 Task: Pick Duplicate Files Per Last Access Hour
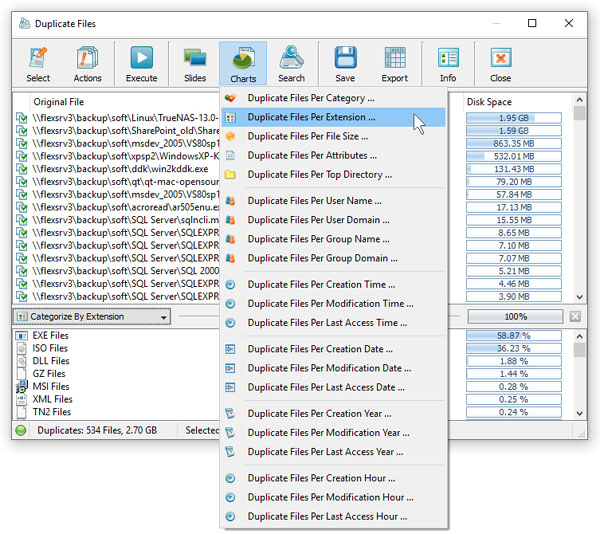(333, 516)
